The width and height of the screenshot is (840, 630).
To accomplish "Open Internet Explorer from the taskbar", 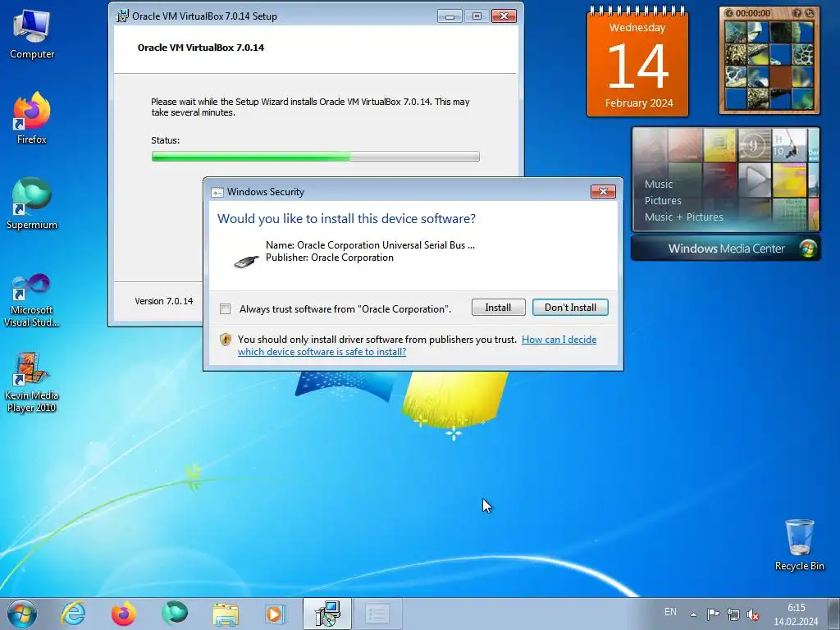I will (x=73, y=614).
